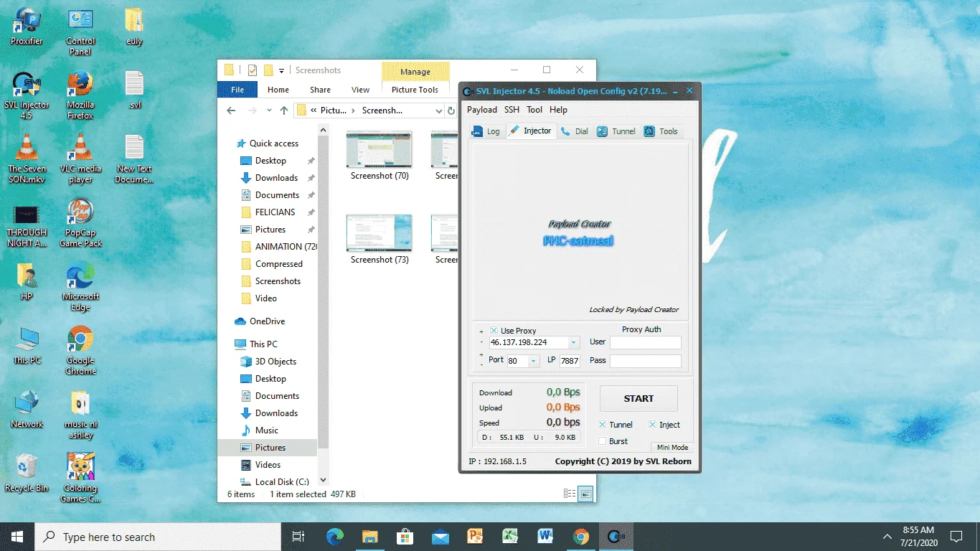Image resolution: width=980 pixels, height=551 pixels.
Task: Switch Explorer to large icons view
Action: 586,494
